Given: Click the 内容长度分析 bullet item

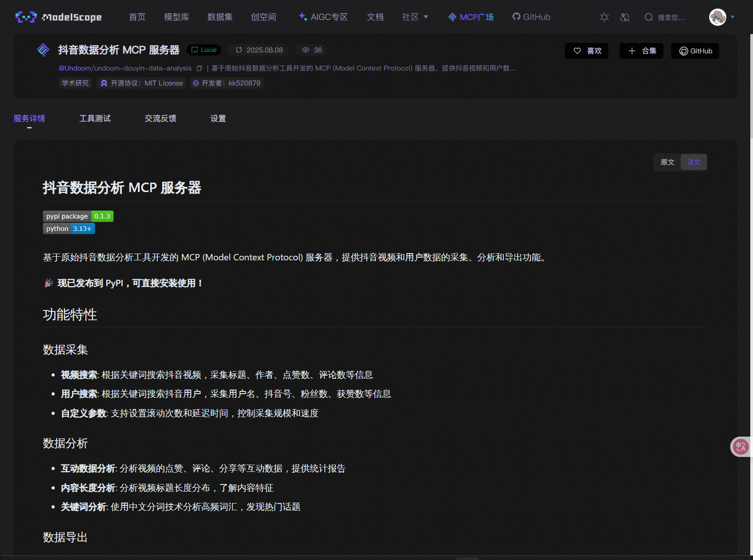Looking at the screenshot, I should click(167, 488).
